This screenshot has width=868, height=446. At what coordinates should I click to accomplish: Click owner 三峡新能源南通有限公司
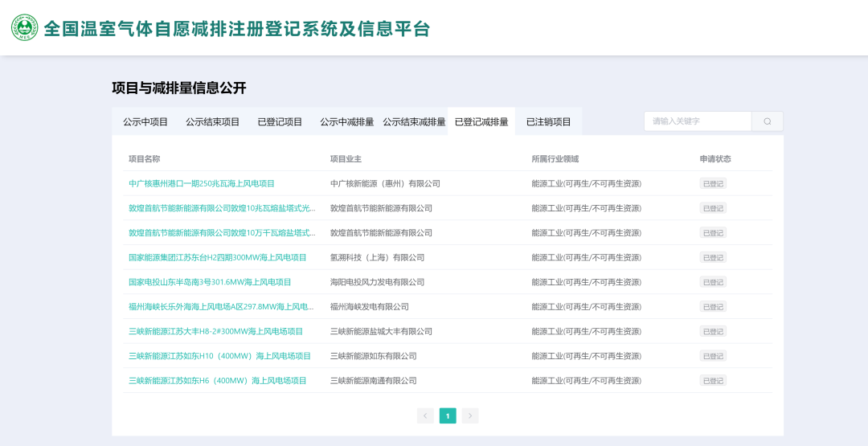click(374, 381)
